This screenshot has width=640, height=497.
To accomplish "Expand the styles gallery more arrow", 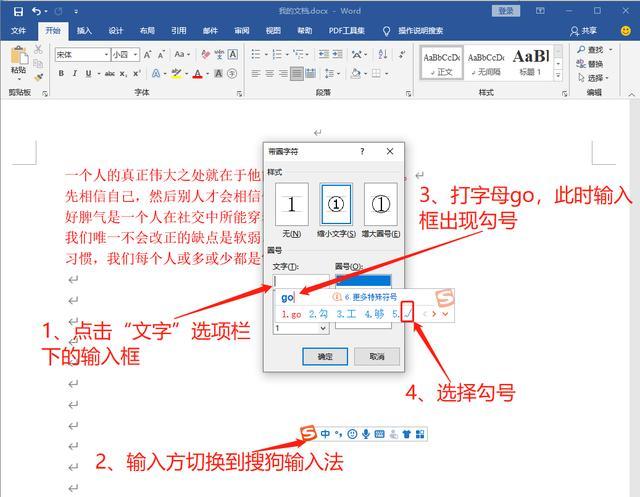I will [558, 75].
